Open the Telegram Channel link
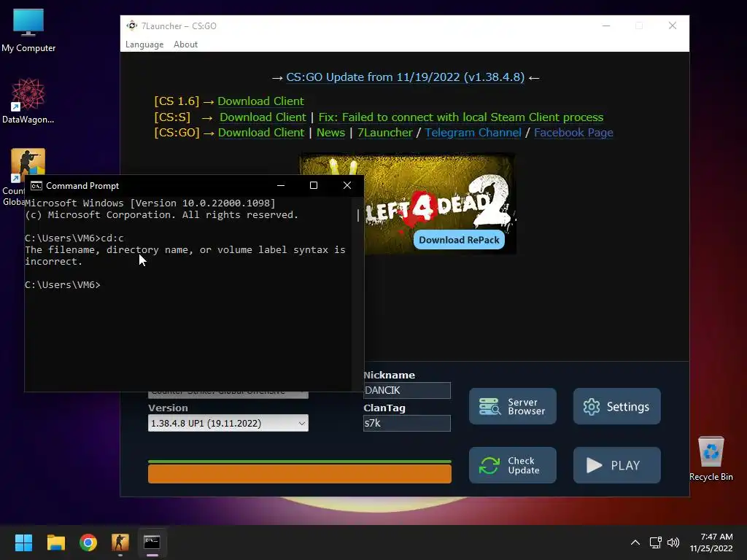 click(x=473, y=133)
